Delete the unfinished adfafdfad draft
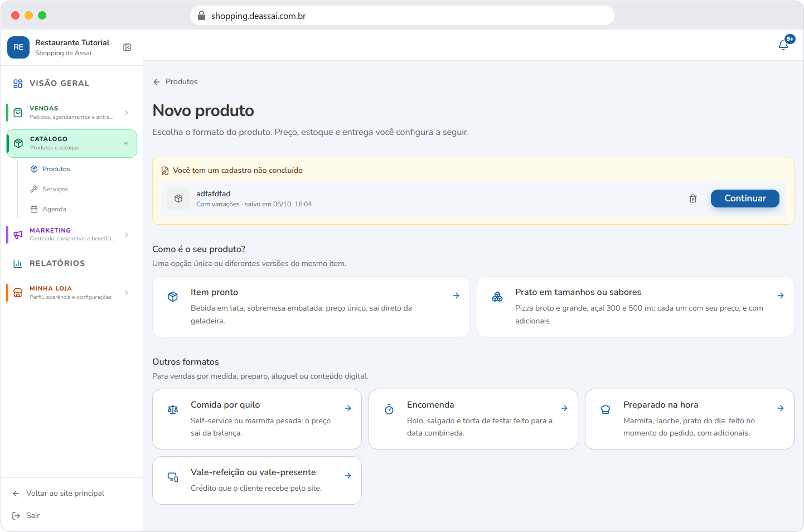Screen dimensions: 804x532 point(693,199)
